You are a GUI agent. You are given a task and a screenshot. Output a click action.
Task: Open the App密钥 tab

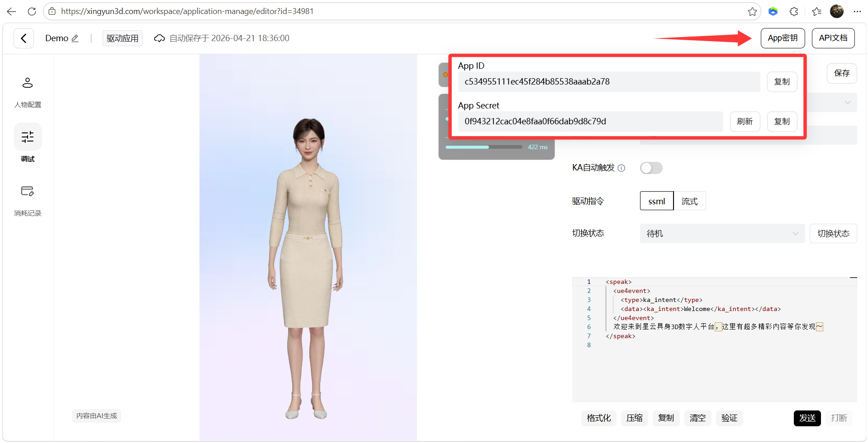point(783,38)
